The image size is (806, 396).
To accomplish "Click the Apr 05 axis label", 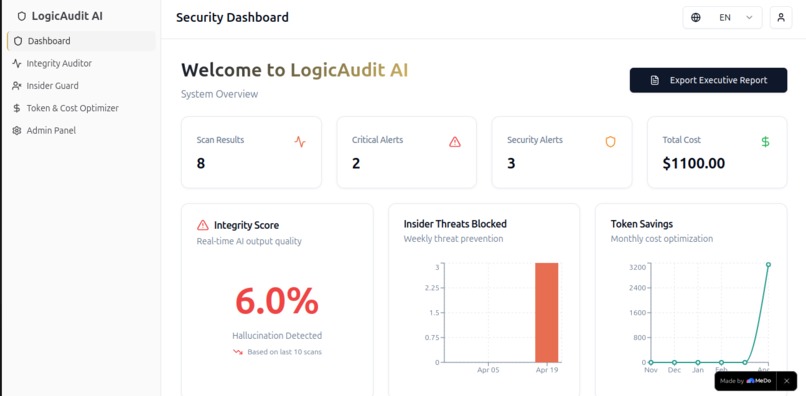I will pyautogui.click(x=488, y=370).
